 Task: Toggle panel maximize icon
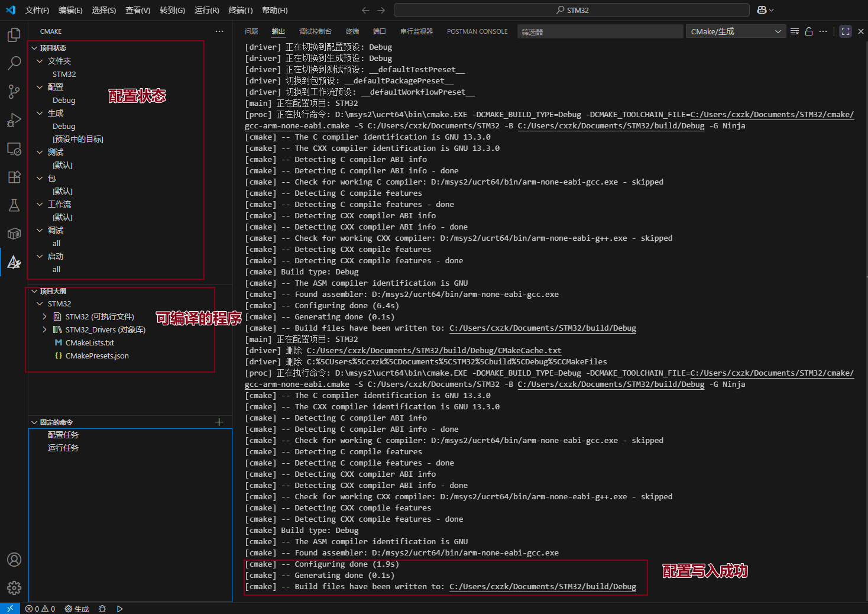[846, 31]
